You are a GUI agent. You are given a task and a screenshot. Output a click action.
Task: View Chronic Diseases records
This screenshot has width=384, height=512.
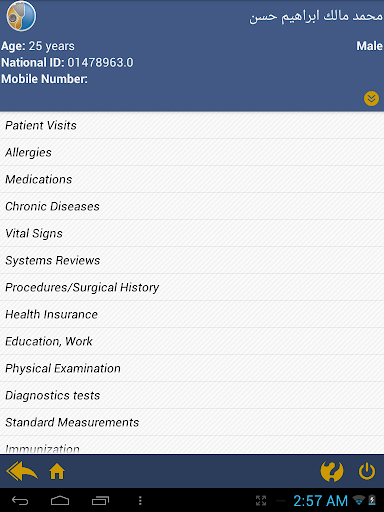pyautogui.click(x=192, y=206)
